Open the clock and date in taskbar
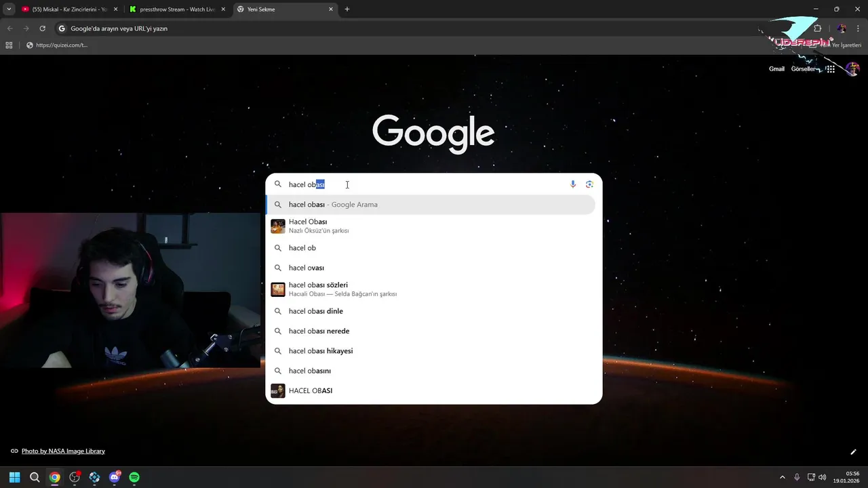868x488 pixels. coord(847,477)
